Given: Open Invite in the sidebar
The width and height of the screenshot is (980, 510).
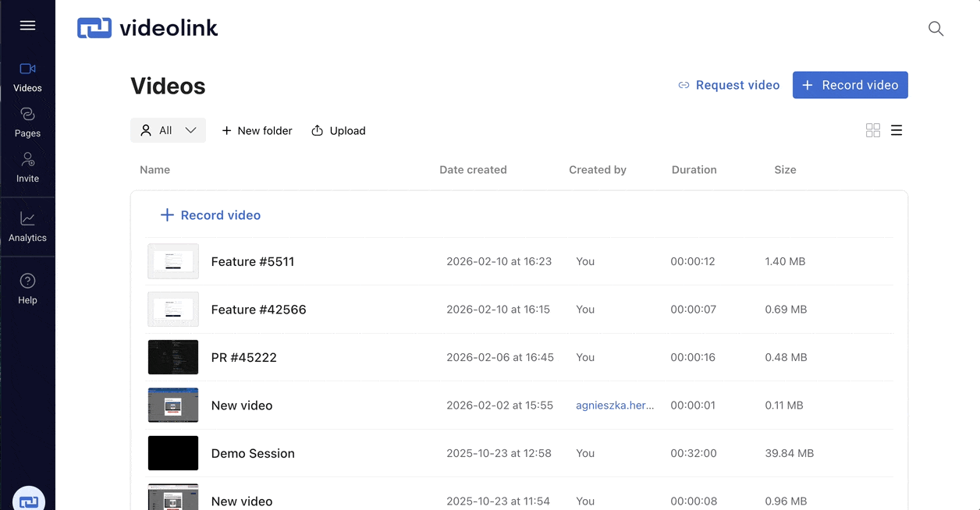Looking at the screenshot, I should pos(27,168).
